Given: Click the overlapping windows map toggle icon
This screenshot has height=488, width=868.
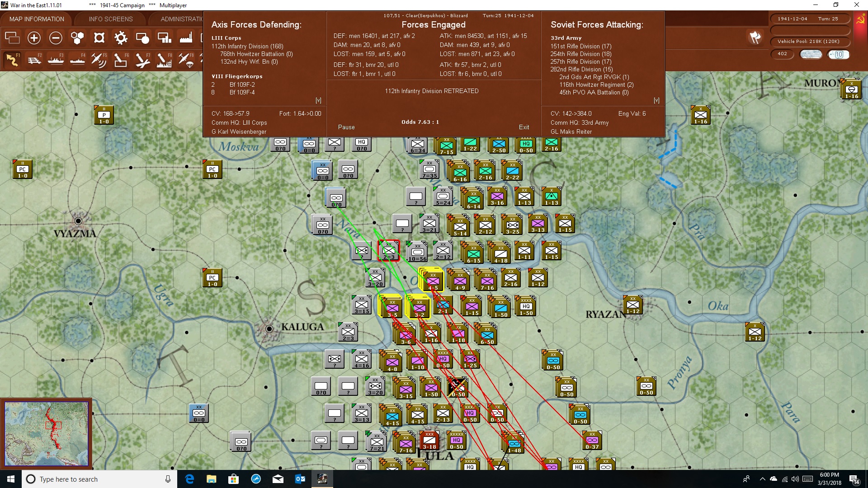Looking at the screenshot, I should tap(12, 38).
